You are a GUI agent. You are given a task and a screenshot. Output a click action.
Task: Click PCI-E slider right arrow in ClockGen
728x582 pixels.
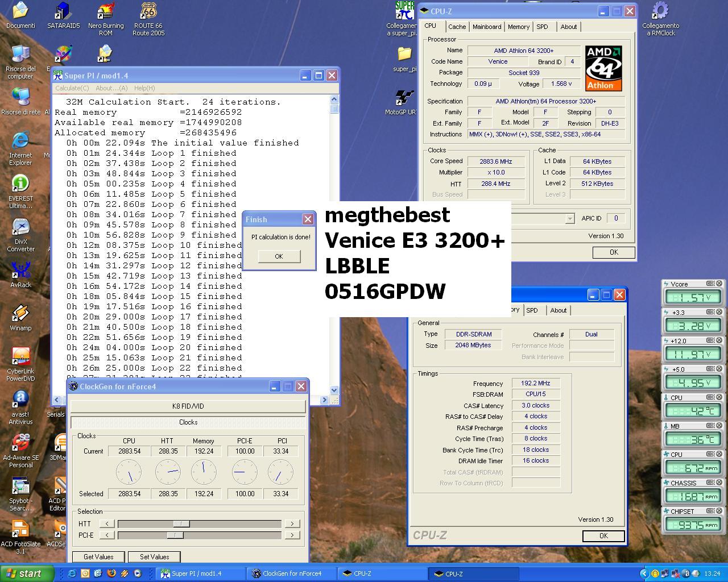[292, 535]
